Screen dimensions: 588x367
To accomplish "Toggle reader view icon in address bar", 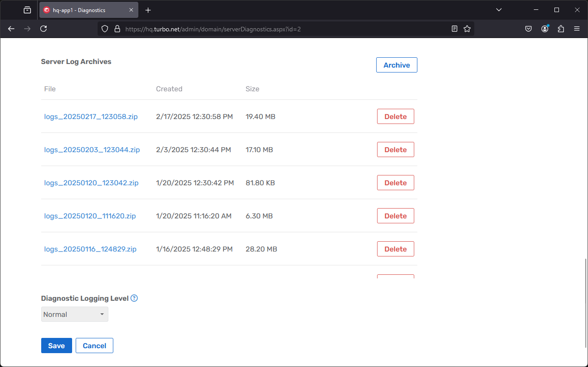I will click(x=455, y=29).
